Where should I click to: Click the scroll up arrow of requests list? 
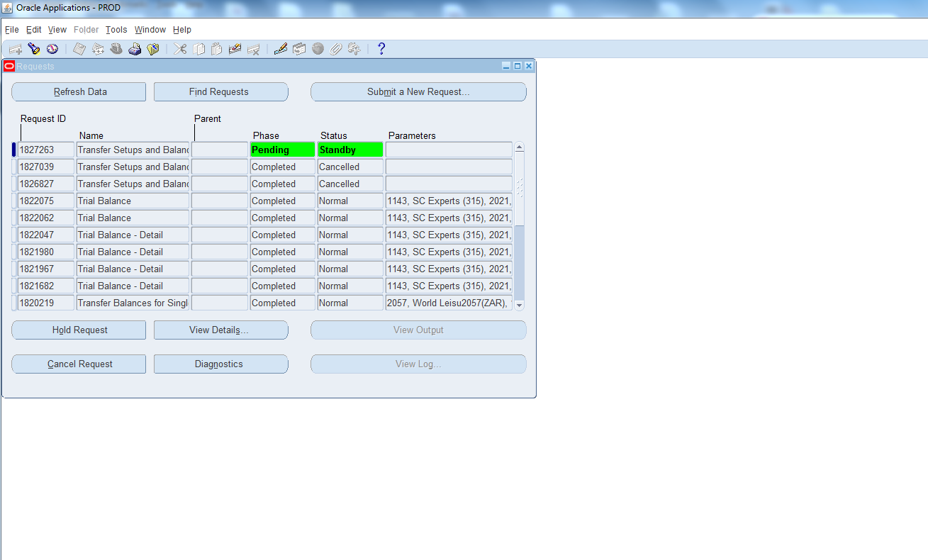click(x=519, y=147)
